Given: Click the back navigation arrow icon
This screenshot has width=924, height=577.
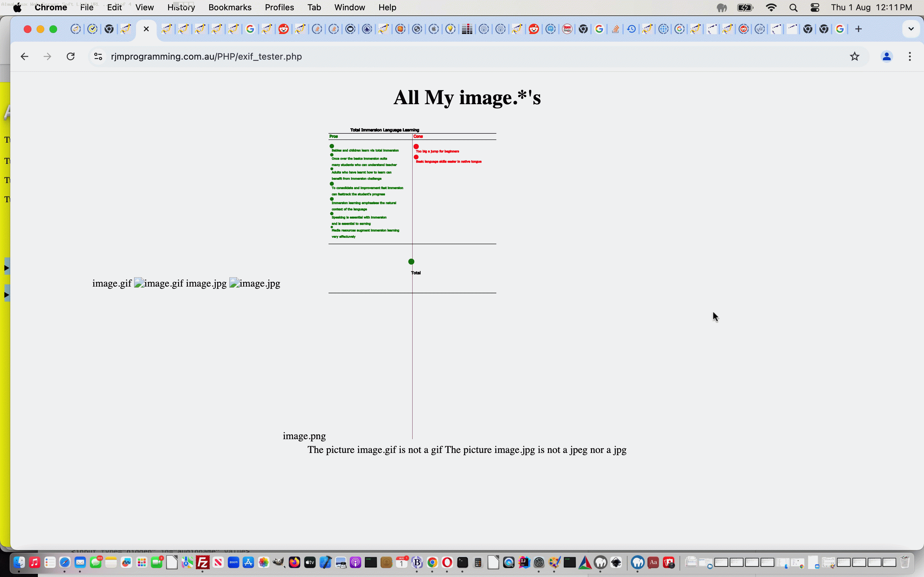Looking at the screenshot, I should 24,56.
